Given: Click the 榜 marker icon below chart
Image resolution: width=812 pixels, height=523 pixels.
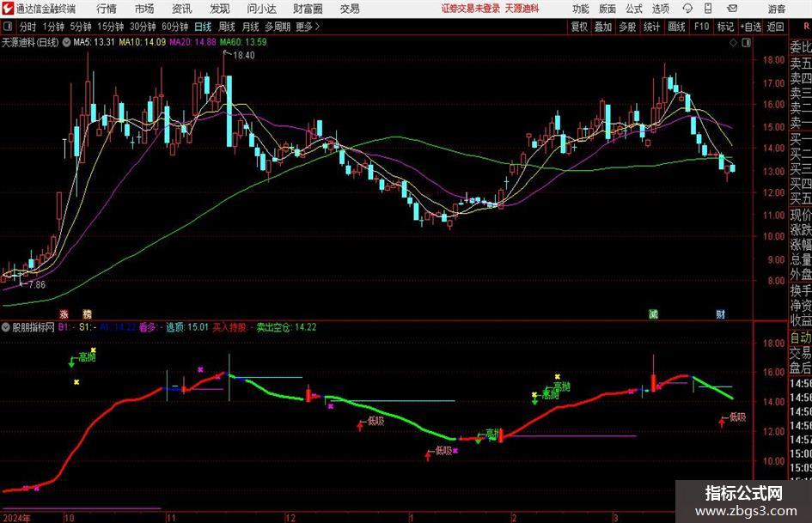Looking at the screenshot, I should click(87, 313).
